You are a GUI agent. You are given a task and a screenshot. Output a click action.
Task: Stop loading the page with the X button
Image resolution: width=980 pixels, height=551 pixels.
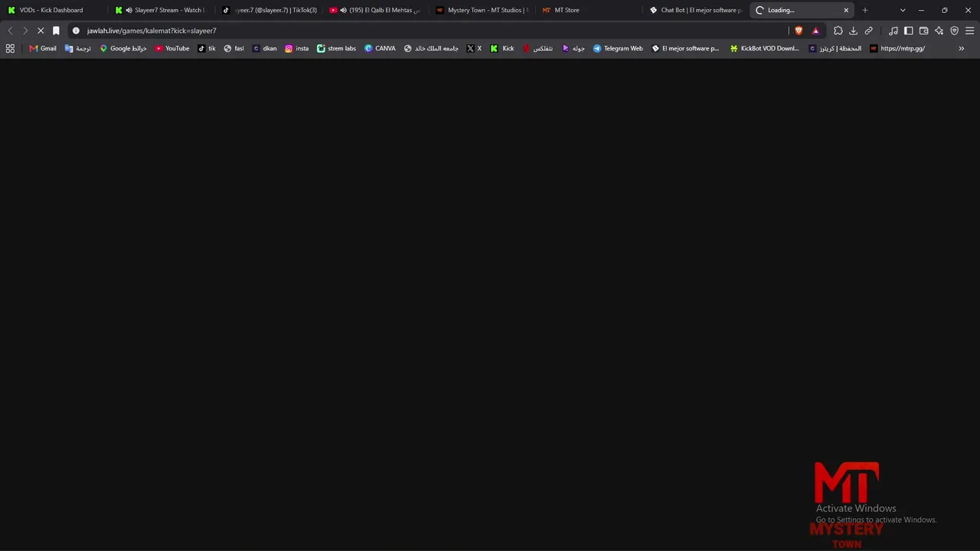(x=41, y=31)
